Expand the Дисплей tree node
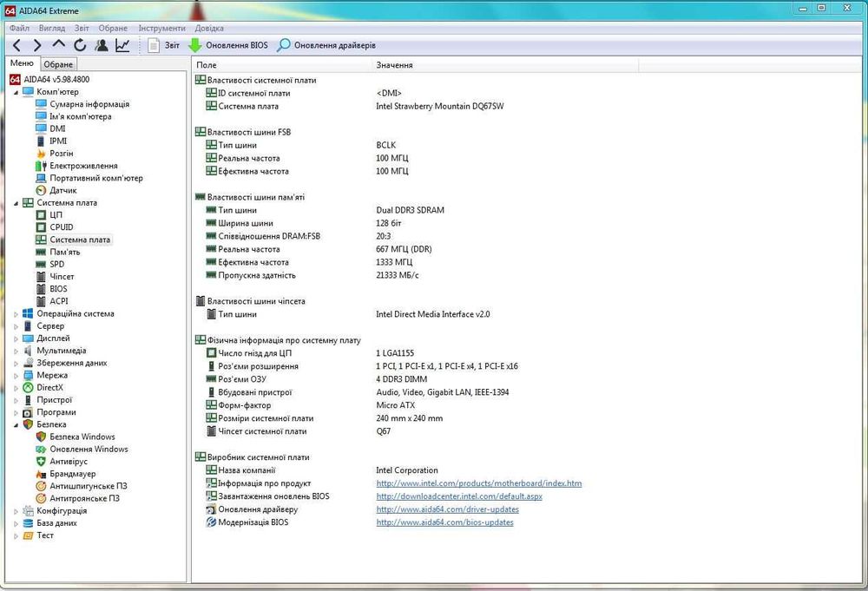868x591 pixels. (x=16, y=338)
